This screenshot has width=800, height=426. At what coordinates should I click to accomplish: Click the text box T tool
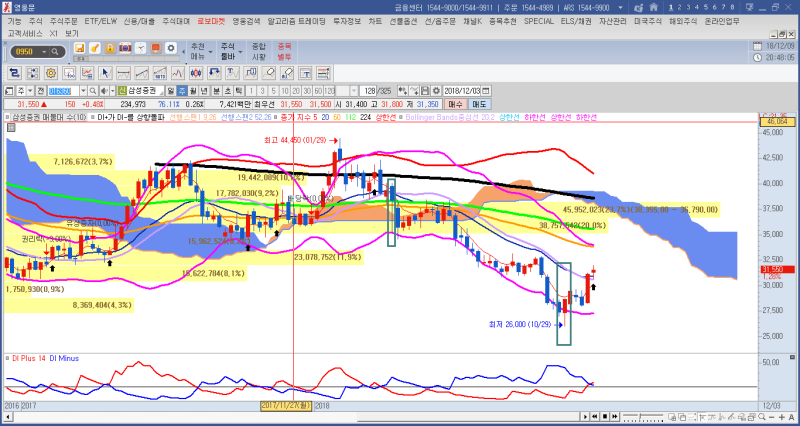pyautogui.click(x=305, y=73)
